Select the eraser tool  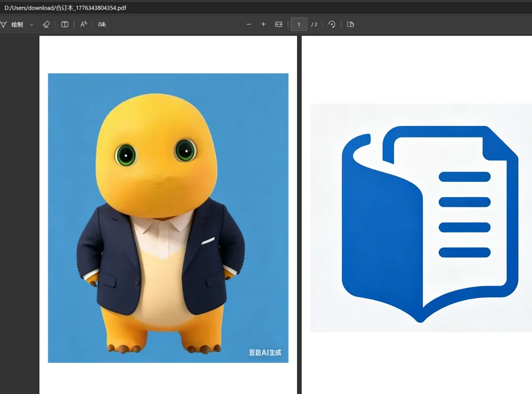click(x=46, y=25)
